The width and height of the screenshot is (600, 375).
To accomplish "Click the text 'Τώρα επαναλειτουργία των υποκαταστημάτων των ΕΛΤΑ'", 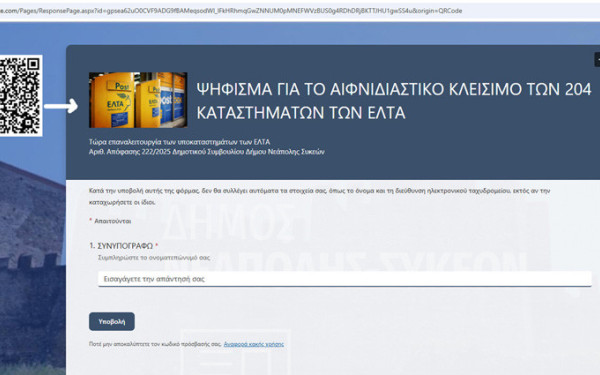I will 179,142.
